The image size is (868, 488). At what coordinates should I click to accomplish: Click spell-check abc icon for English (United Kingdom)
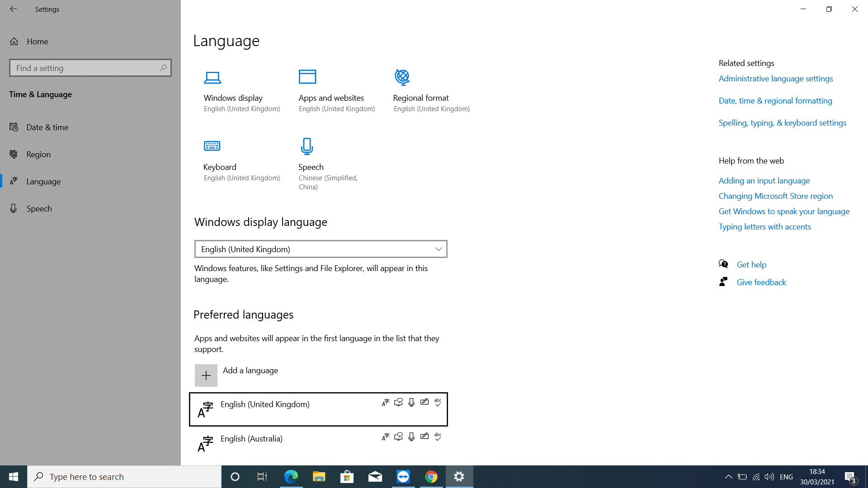click(x=438, y=402)
